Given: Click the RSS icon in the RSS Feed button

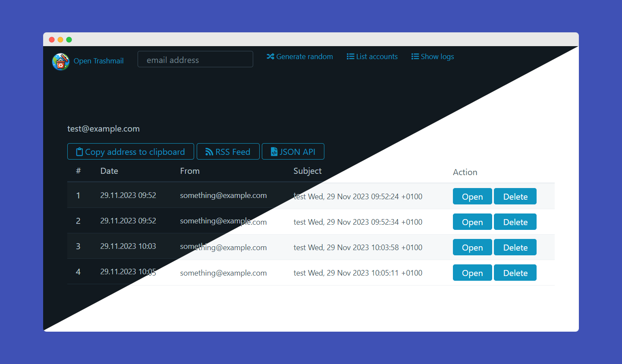Looking at the screenshot, I should (209, 151).
